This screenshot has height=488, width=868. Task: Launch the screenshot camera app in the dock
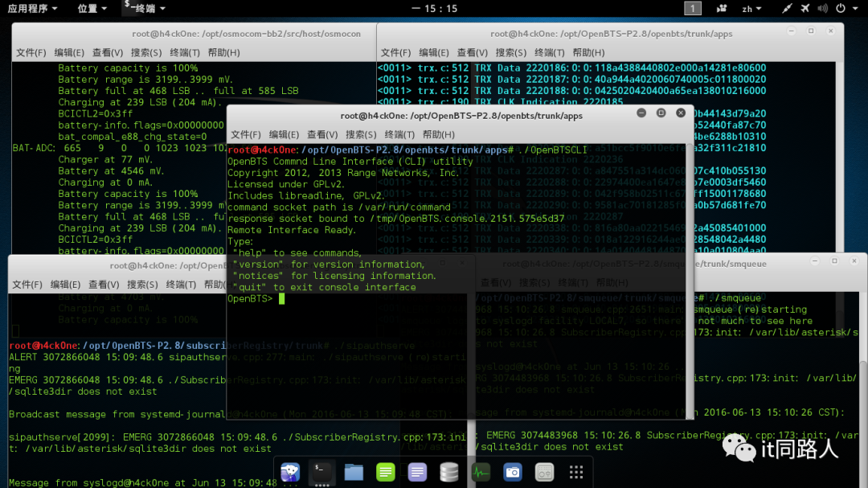click(513, 473)
